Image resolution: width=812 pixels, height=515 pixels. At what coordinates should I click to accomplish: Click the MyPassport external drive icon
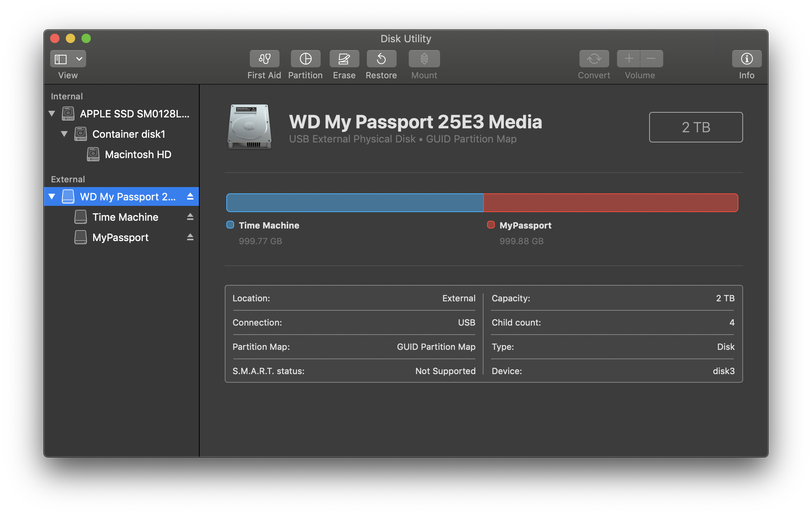(x=81, y=237)
